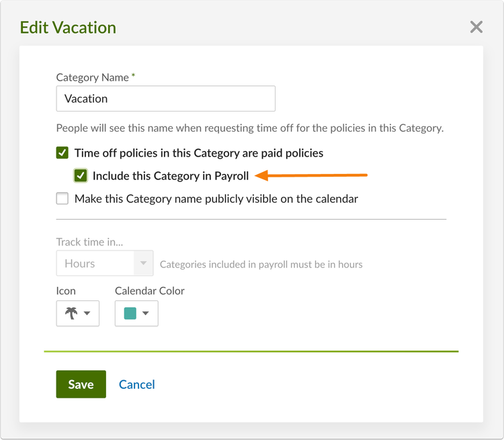The height and width of the screenshot is (440, 504).
Task: Click the Hours dropdown arrow button
Action: [x=143, y=263]
